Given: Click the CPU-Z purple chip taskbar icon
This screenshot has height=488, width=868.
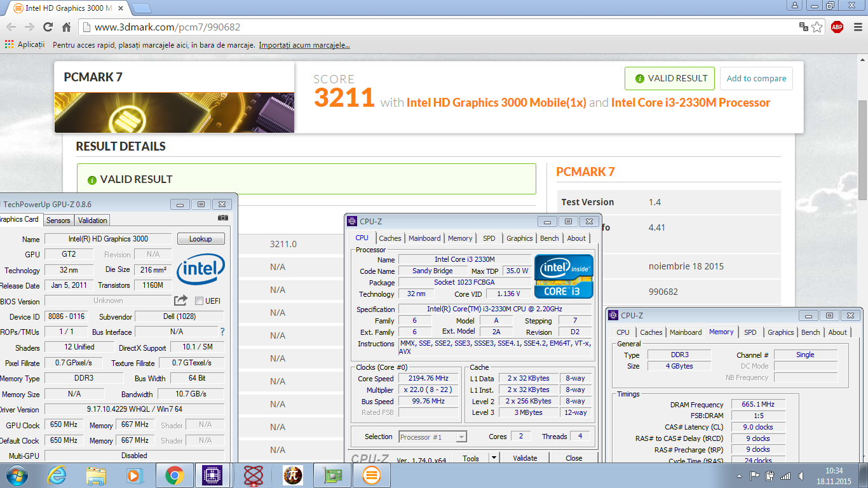Looking at the screenshot, I should (213, 475).
